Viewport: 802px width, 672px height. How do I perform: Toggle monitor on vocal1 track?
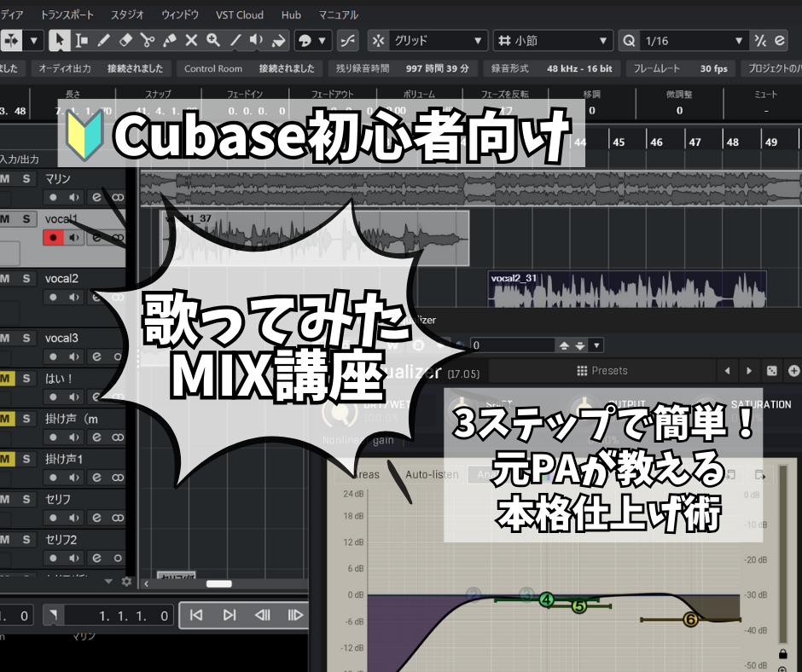(x=75, y=237)
